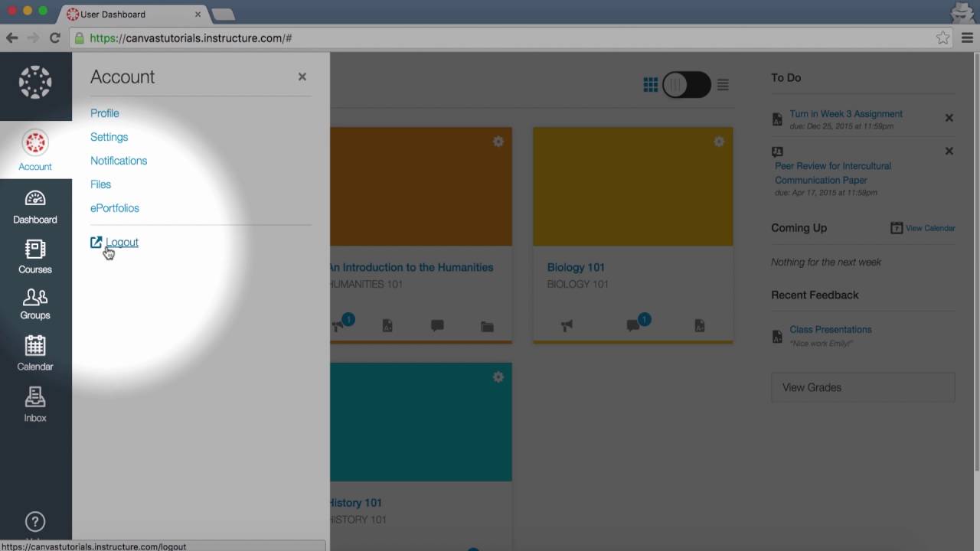Open Biology 101 discussions icon with badge
Image resolution: width=980 pixels, height=551 pixels.
[x=633, y=325]
